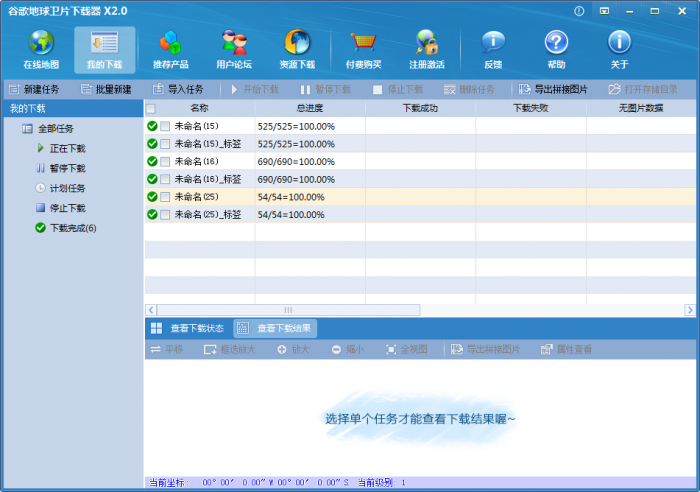Select 停止下载 in the sidebar tree

coord(61,208)
